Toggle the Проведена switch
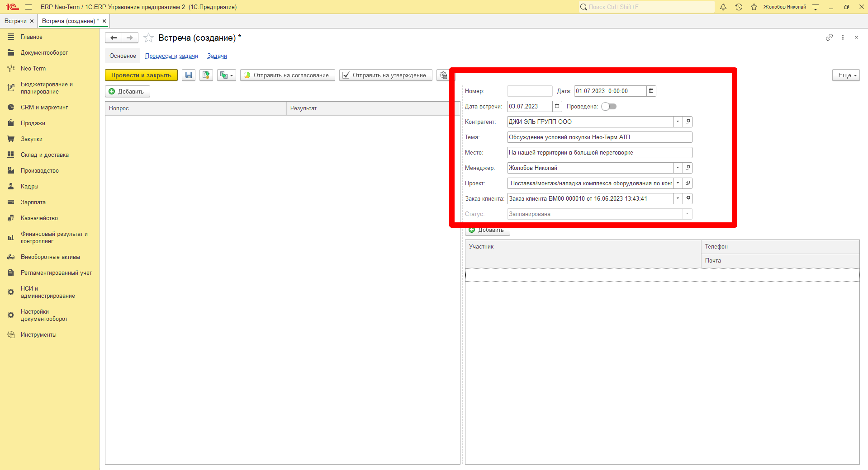Screen dimensions: 868x470 609,107
